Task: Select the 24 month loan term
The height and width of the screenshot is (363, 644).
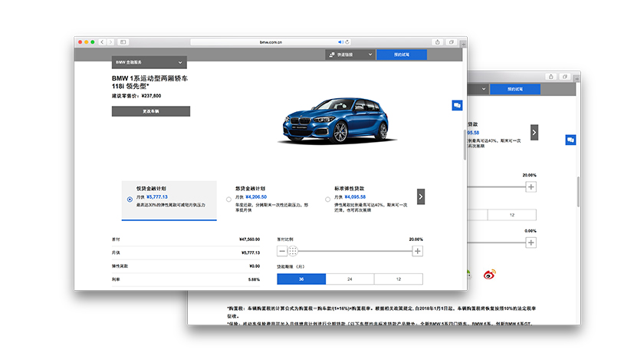Action: 350,279
